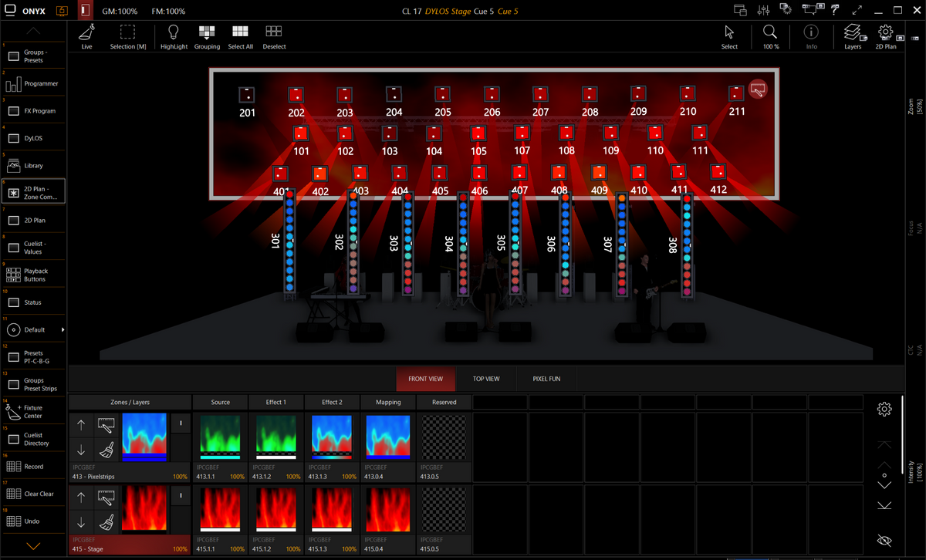The image size is (926, 560).
Task: Choose the Select pointer tool
Action: tap(729, 32)
